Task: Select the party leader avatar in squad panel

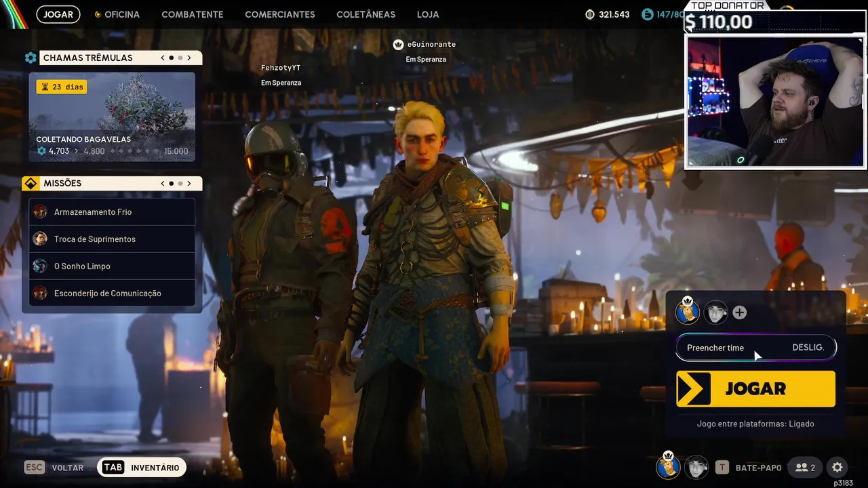Action: tap(688, 311)
